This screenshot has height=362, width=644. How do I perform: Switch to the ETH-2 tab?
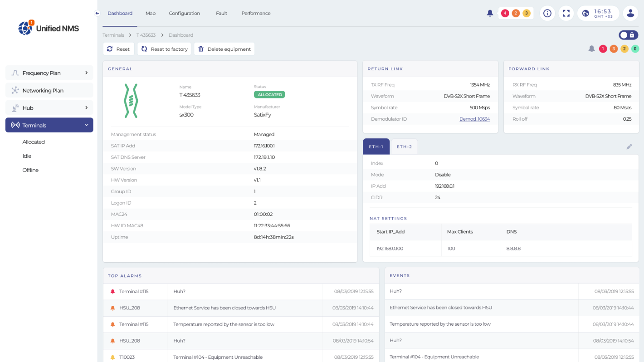[404, 146]
